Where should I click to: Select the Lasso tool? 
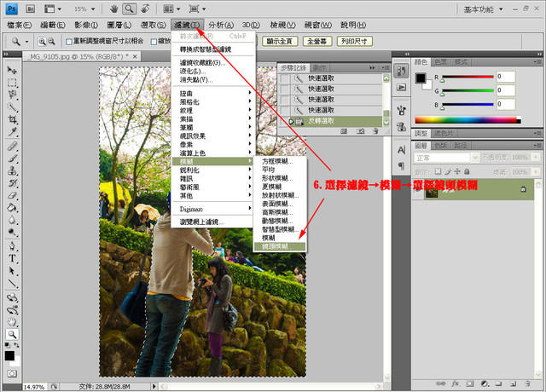pos(12,95)
